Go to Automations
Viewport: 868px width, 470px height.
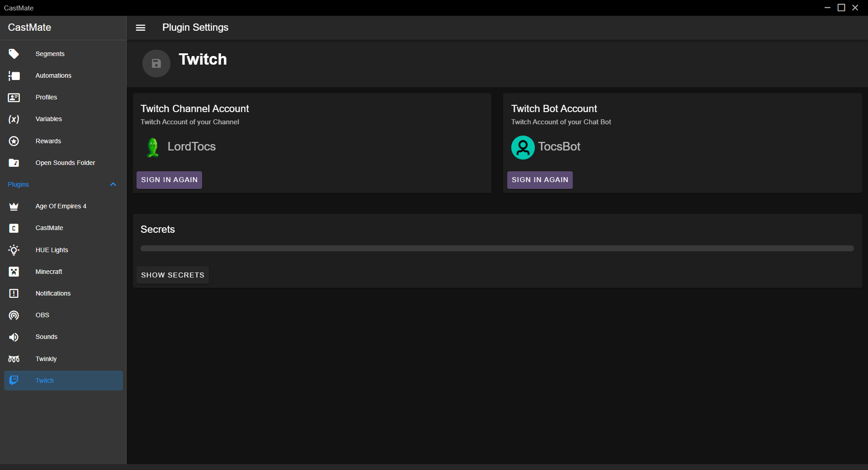(x=63, y=75)
